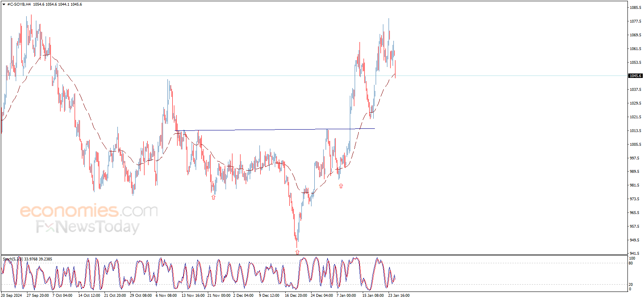Click the 2 Dec 04:00 time label
Image resolution: width=644 pixels, height=300 pixels.
[243, 296]
